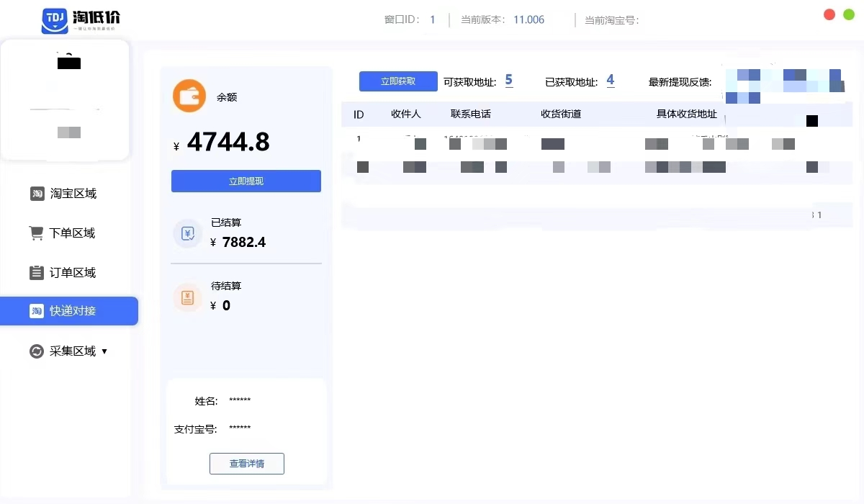The width and height of the screenshot is (864, 504).
Task: Click the shopping cart icon next to 下单区域
Action: [x=36, y=233]
